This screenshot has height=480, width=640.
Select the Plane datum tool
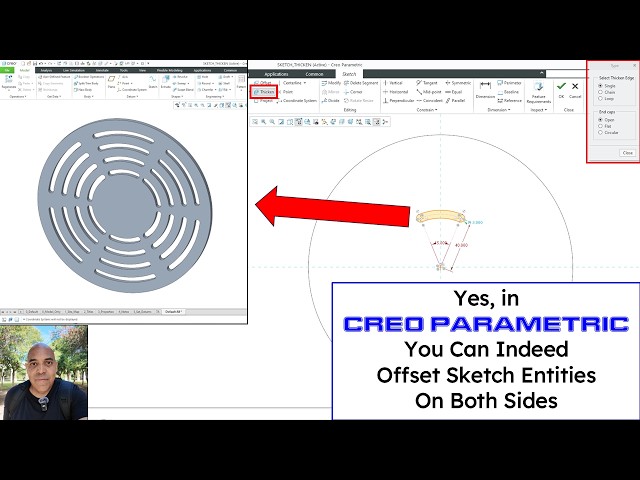coord(111,82)
